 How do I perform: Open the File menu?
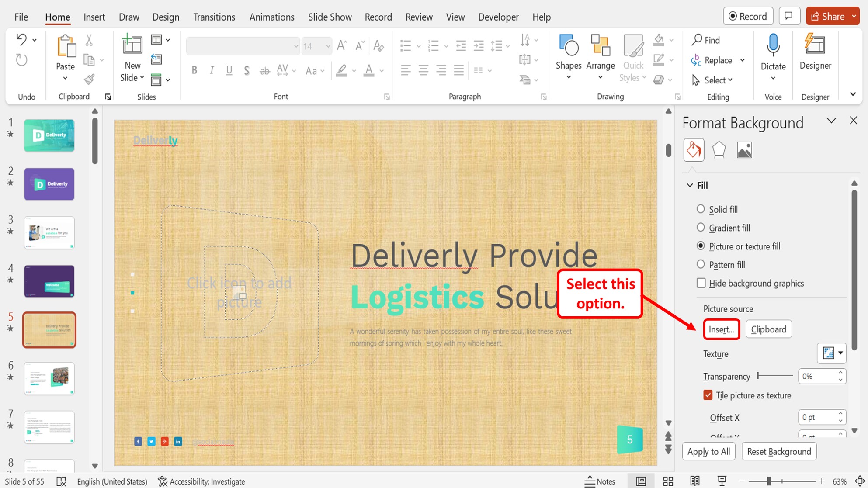pos(21,17)
